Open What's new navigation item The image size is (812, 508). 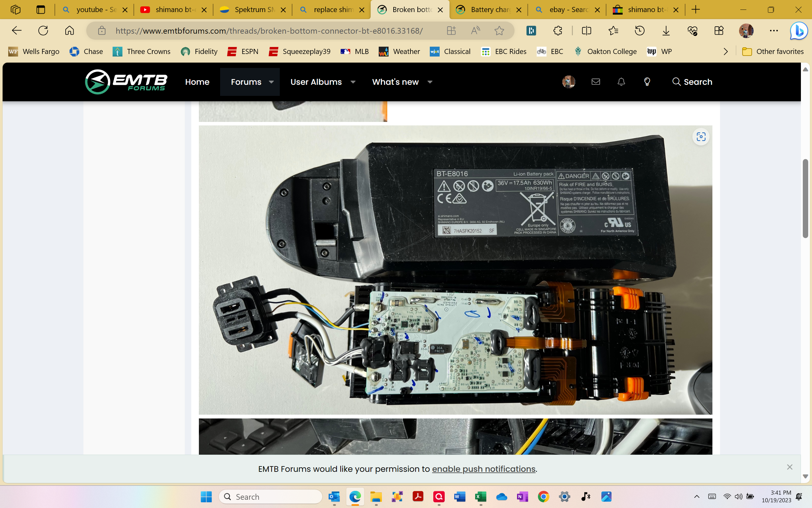click(x=395, y=82)
